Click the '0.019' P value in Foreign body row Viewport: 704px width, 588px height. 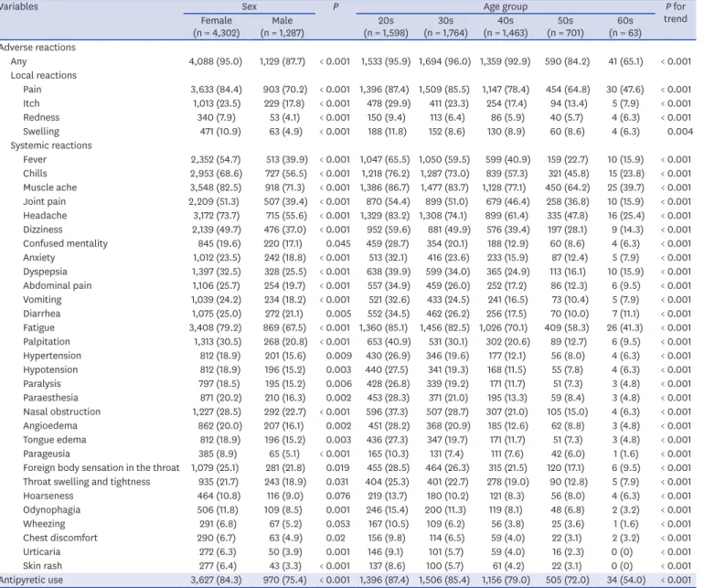point(337,467)
